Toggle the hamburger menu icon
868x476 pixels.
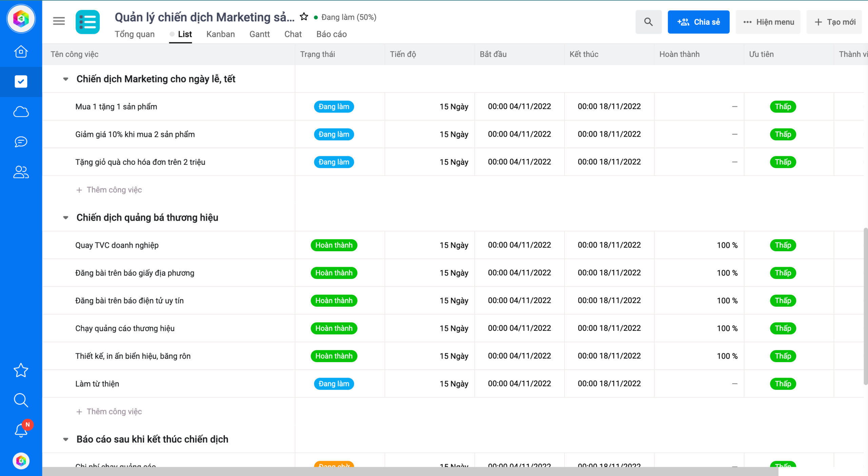pyautogui.click(x=59, y=21)
